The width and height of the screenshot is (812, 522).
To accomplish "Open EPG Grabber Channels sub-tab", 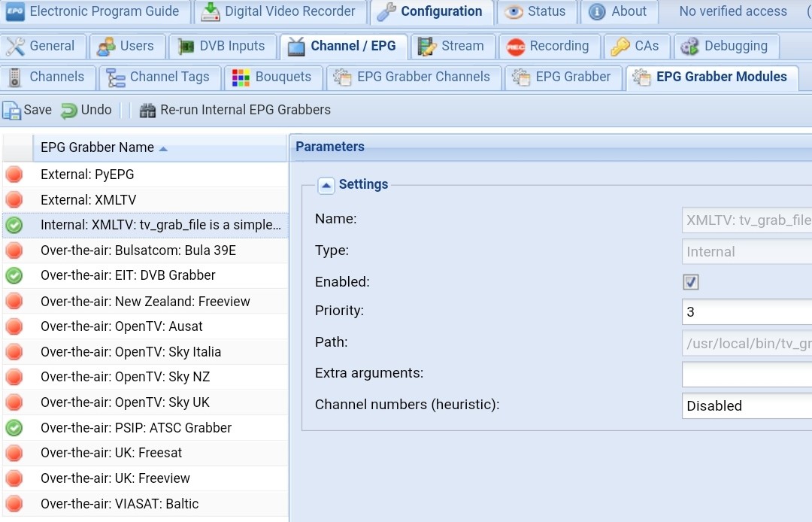I will [x=414, y=77].
